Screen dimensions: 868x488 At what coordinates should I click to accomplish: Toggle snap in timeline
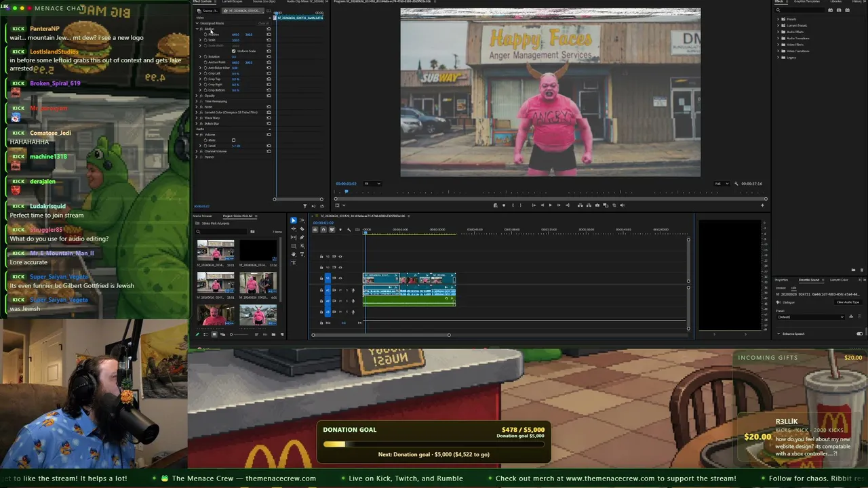[323, 230]
